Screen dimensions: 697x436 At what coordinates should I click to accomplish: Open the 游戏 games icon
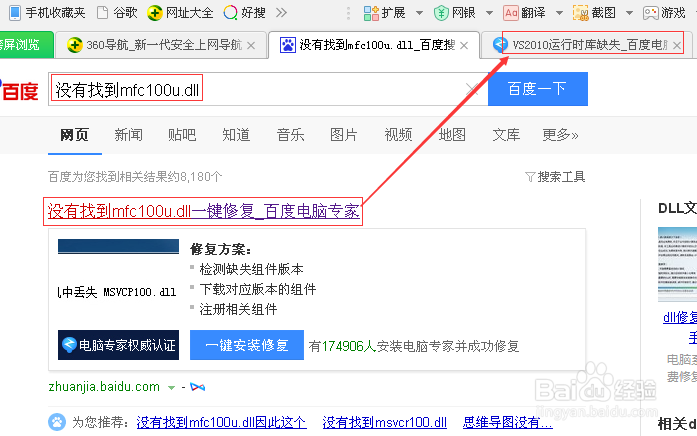click(x=651, y=13)
